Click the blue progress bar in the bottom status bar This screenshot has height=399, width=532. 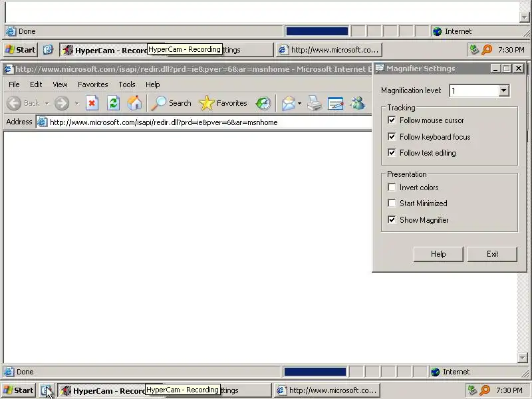coord(315,372)
